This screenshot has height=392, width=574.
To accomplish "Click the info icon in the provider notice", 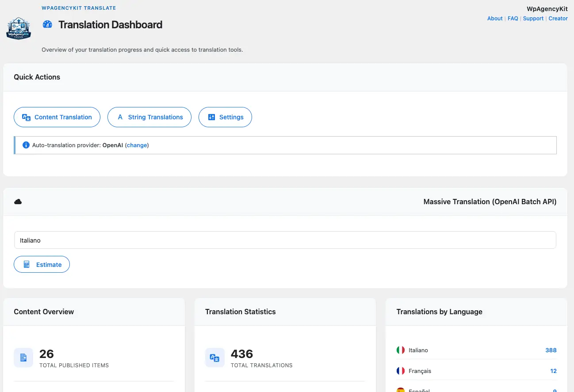I will point(26,145).
